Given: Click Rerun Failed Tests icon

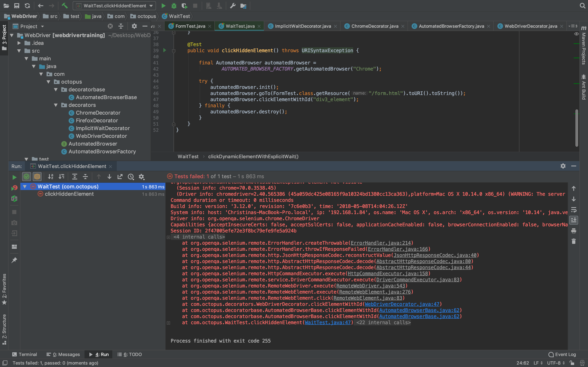Looking at the screenshot, I should tap(14, 188).
